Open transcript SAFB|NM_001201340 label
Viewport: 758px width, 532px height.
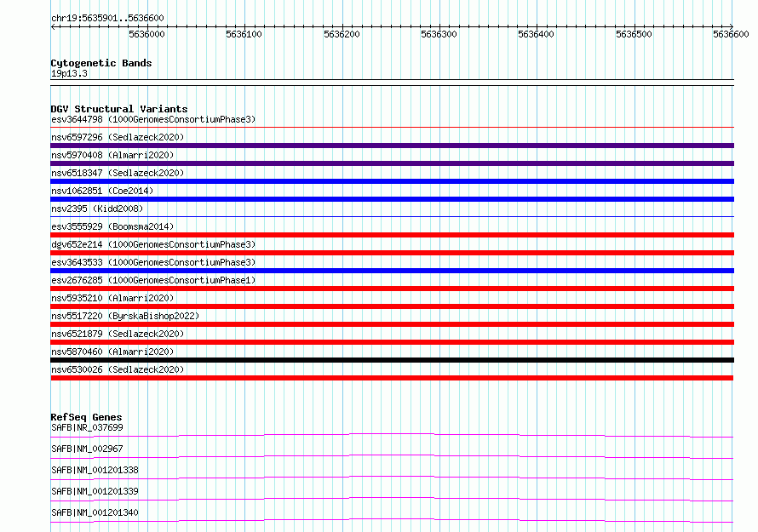95,512
